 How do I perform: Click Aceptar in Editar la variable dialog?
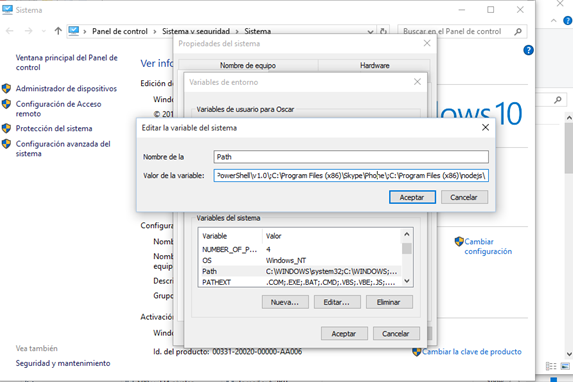coord(412,197)
